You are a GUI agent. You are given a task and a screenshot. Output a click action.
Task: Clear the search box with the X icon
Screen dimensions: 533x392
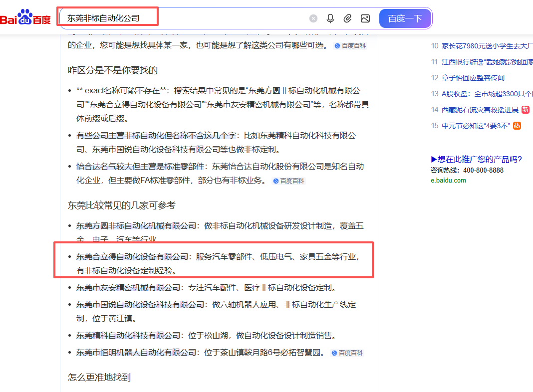[x=313, y=18]
